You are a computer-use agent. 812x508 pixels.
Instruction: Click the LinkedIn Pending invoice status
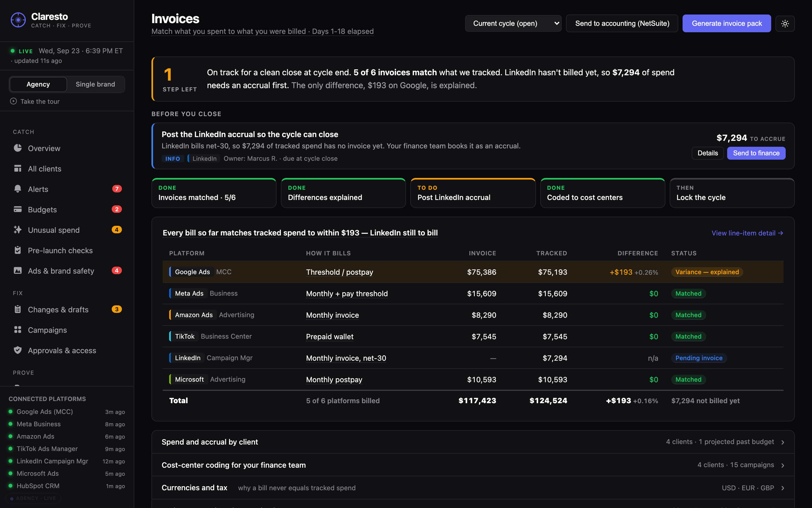(x=699, y=358)
